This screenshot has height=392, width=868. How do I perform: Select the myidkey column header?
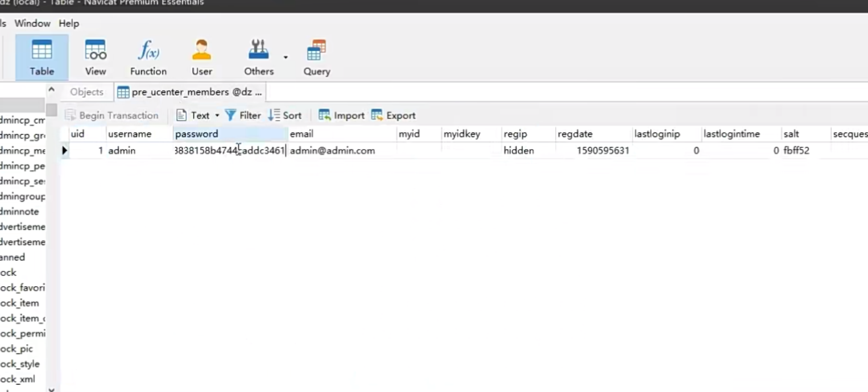471,134
